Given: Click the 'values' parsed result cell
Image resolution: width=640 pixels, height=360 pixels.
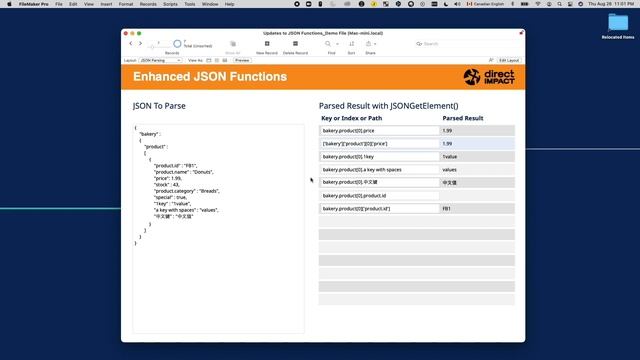Looking at the screenshot, I should tap(477, 169).
